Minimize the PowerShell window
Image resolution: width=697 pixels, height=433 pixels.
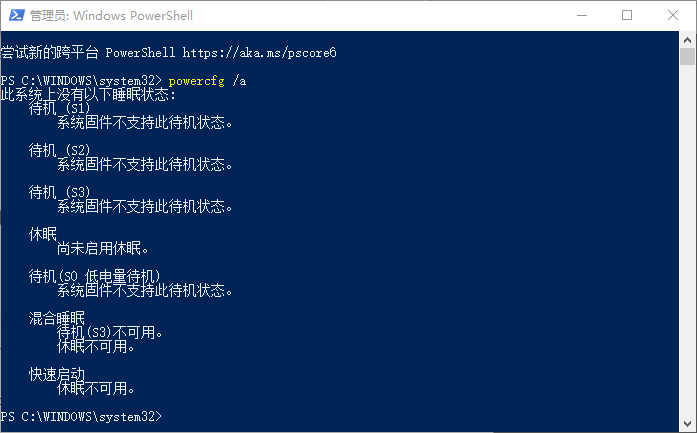point(582,15)
